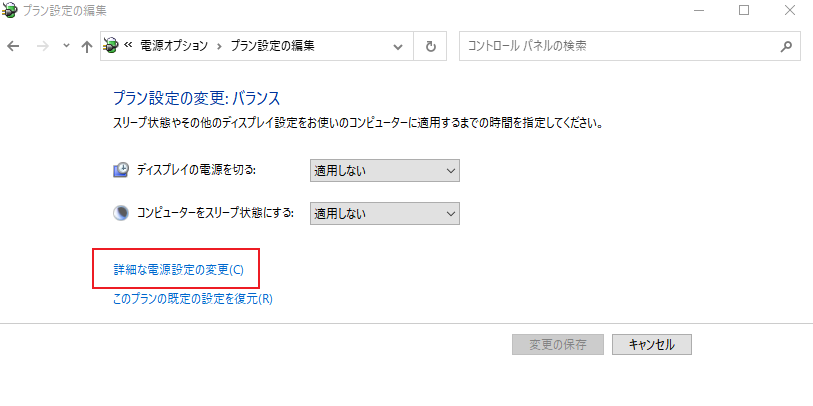Click the display power-off monitor icon
Screen dimensions: 813x406
coord(121,170)
